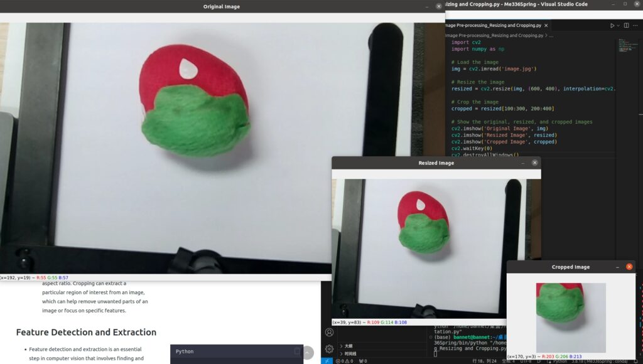This screenshot has width=643, height=364.
Task: Click the code line 'cv2.waitKey(0)'
Action: click(472, 148)
